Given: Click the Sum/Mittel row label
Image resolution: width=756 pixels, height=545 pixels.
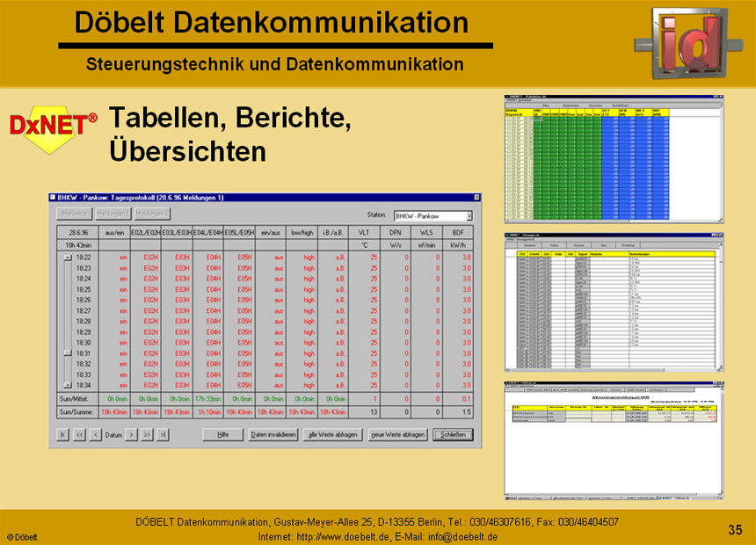Looking at the screenshot, I should pyautogui.click(x=74, y=399).
